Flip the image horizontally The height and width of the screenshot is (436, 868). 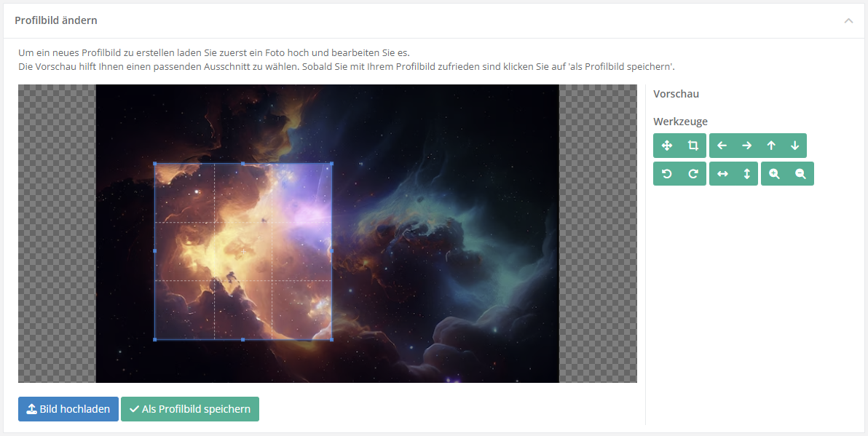(722, 174)
